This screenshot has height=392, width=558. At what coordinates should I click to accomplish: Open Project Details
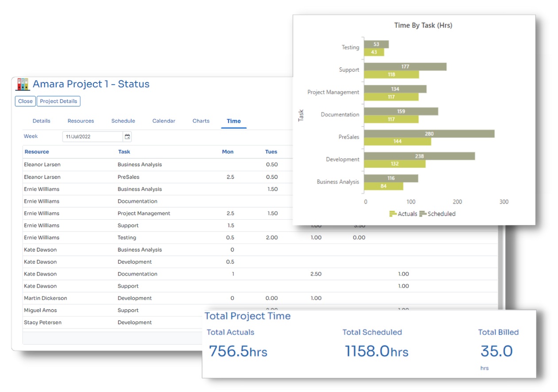click(58, 101)
